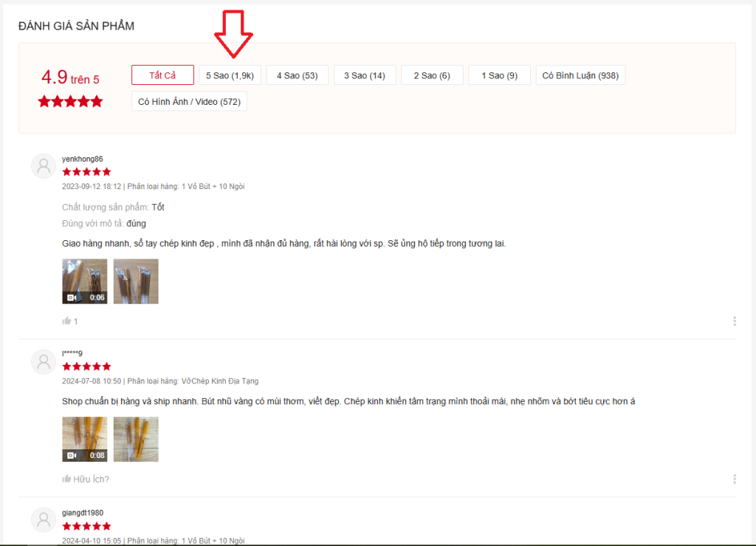Play the 0:08 video in l*****9's review
The height and width of the screenshot is (546, 756).
click(x=85, y=440)
